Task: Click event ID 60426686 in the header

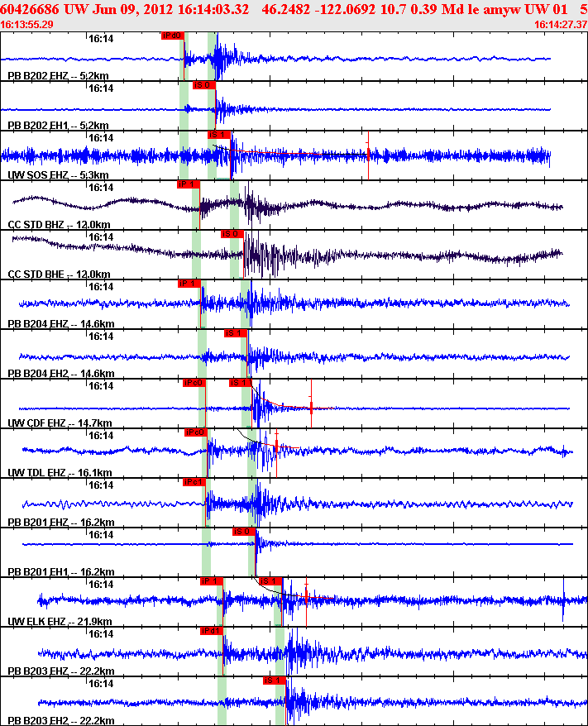Action: point(30,9)
